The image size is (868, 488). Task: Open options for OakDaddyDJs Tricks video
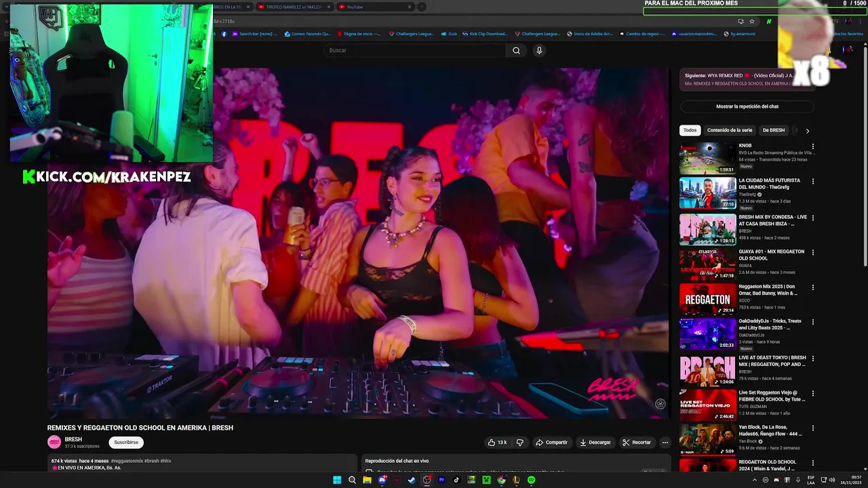coord(813,322)
